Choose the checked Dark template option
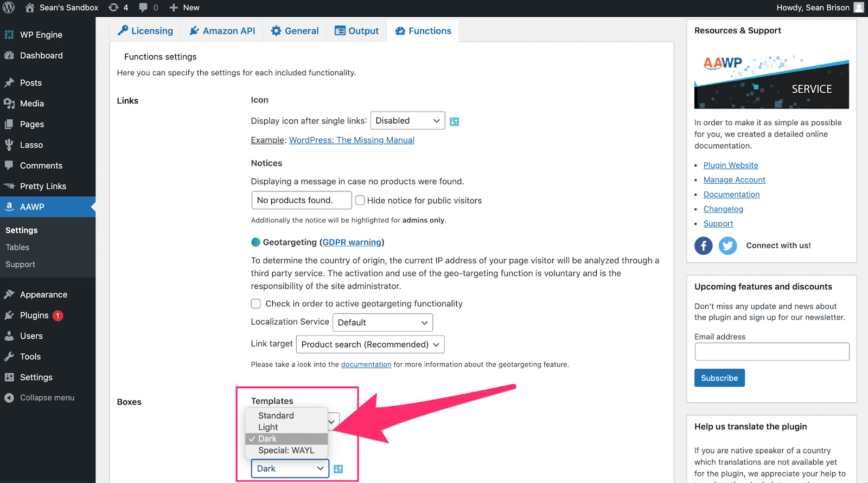The height and width of the screenshot is (483, 868). click(286, 439)
